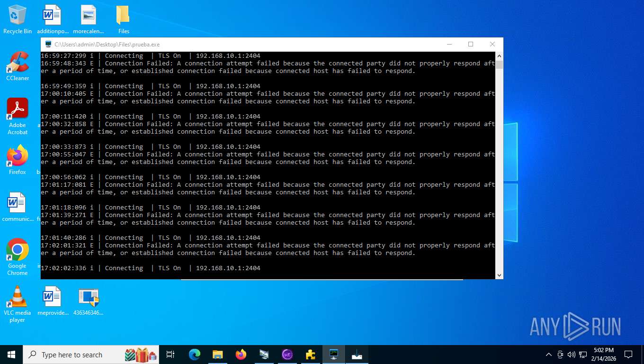The width and height of the screenshot is (644, 364).
Task: Click the prueba.exe title bar path text
Action: point(107,44)
